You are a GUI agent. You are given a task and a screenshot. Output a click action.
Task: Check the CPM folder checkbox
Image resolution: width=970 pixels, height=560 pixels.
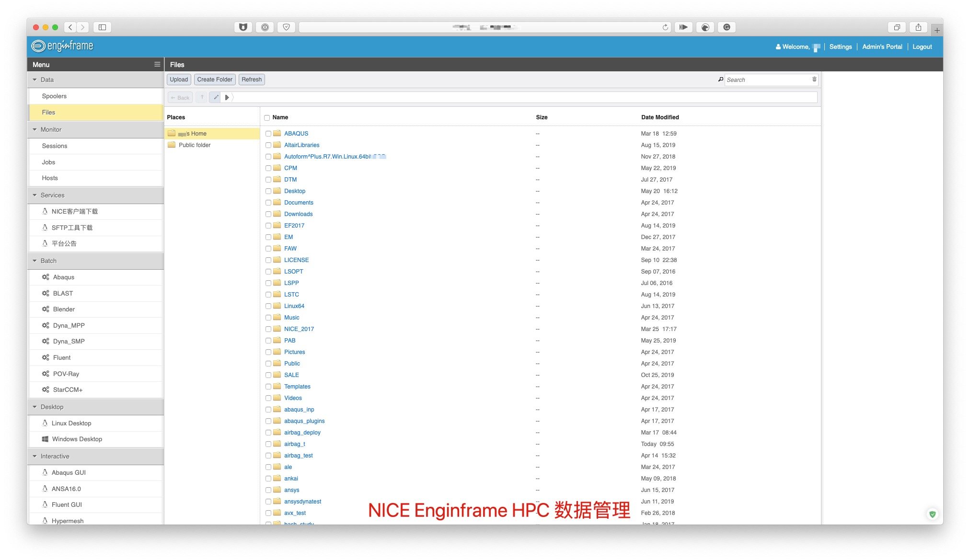tap(268, 168)
